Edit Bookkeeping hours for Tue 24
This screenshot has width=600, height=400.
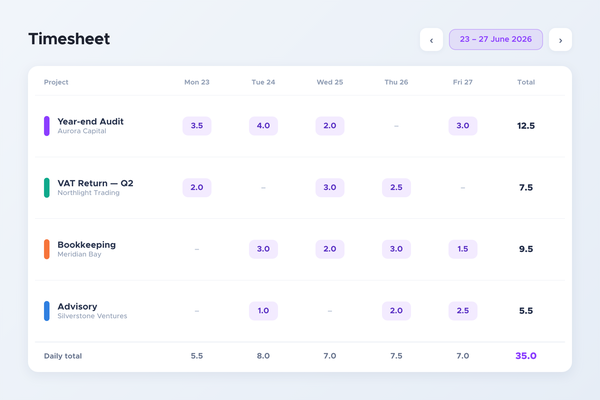tap(263, 249)
